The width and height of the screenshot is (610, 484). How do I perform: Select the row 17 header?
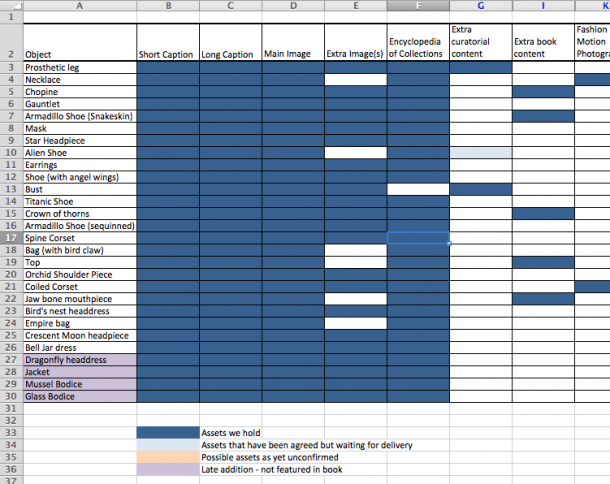(x=10, y=238)
